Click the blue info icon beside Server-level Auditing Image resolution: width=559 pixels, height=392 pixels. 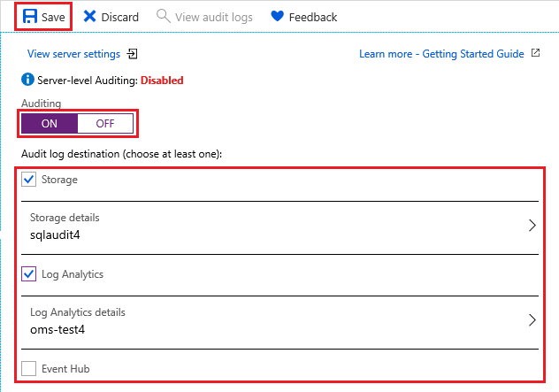tap(27, 80)
